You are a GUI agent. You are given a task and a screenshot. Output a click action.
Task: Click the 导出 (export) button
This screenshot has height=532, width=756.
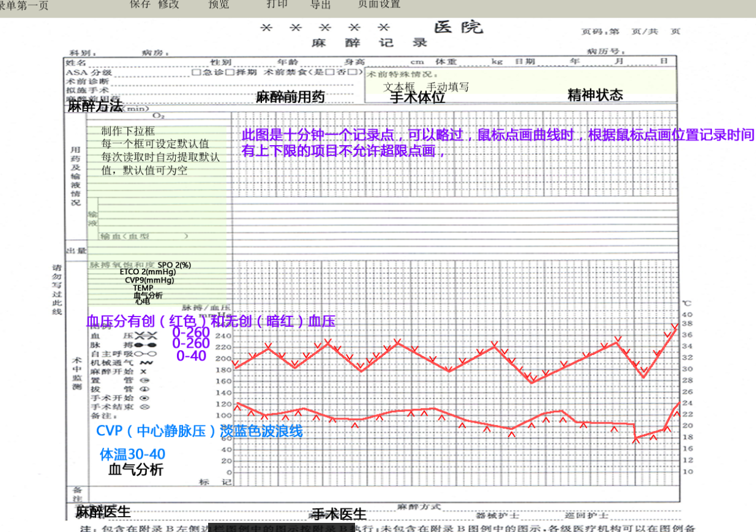click(x=320, y=5)
